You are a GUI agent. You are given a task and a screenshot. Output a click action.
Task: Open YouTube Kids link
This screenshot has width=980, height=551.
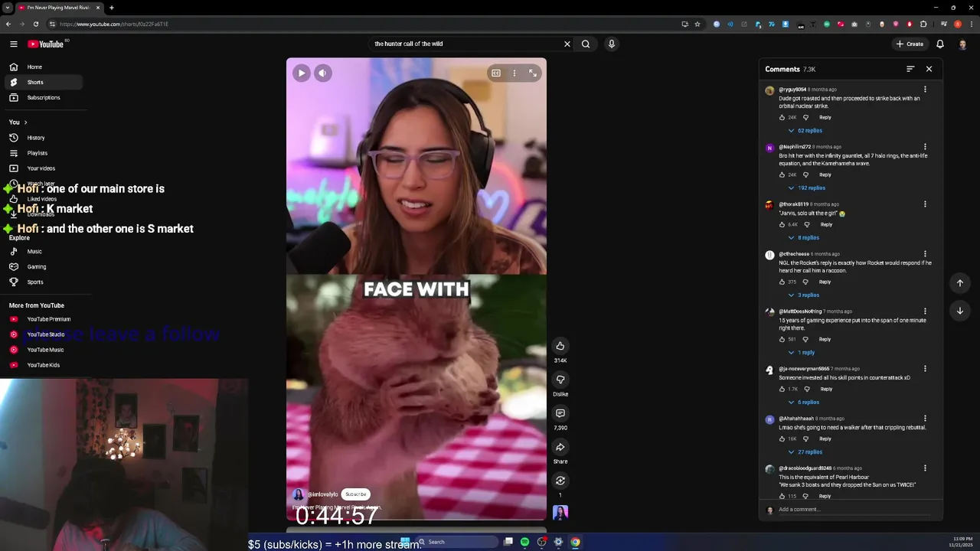pos(44,365)
